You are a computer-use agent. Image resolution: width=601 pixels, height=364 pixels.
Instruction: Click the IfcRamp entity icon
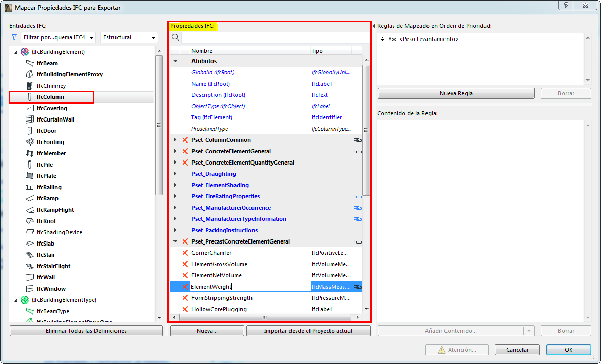30,198
